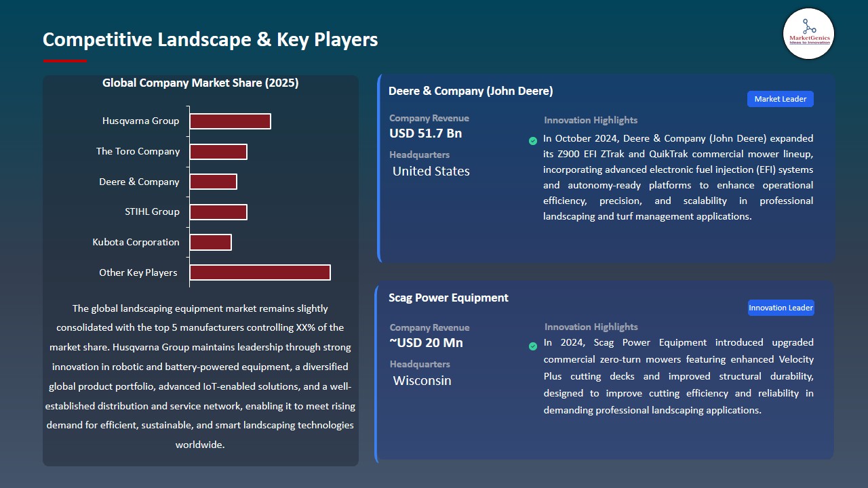Toggle the Market Leader badge
868x488 pixels.
(x=780, y=98)
